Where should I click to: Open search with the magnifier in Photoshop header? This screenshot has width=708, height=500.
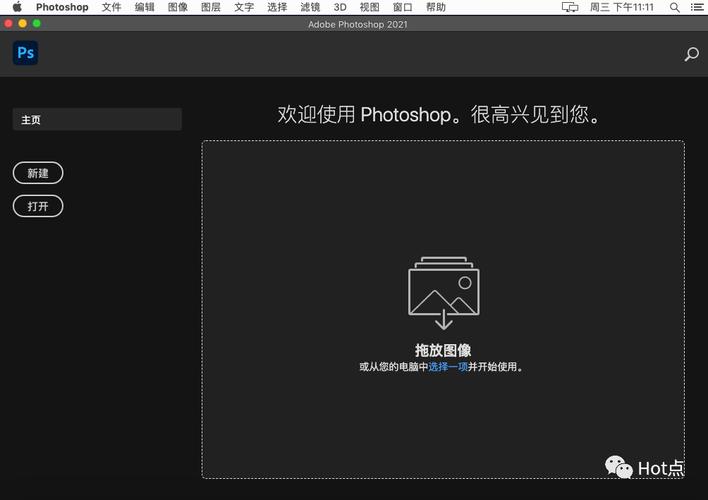691,54
